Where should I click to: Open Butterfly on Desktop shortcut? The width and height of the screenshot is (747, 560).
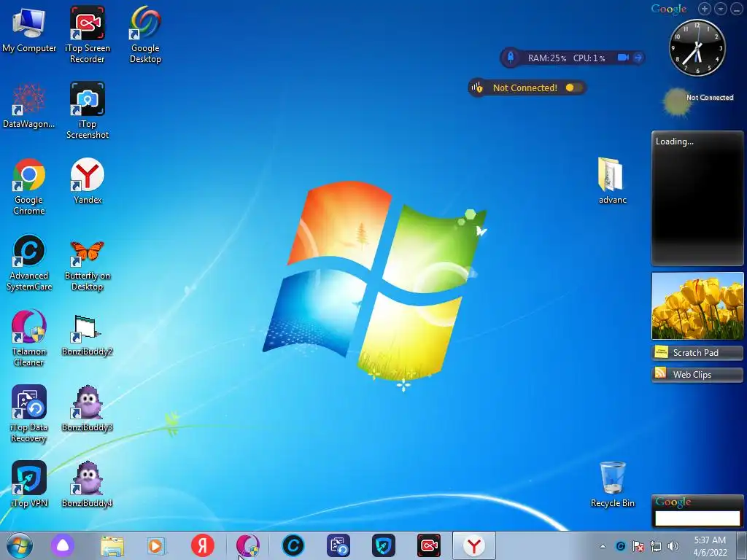coord(88,262)
